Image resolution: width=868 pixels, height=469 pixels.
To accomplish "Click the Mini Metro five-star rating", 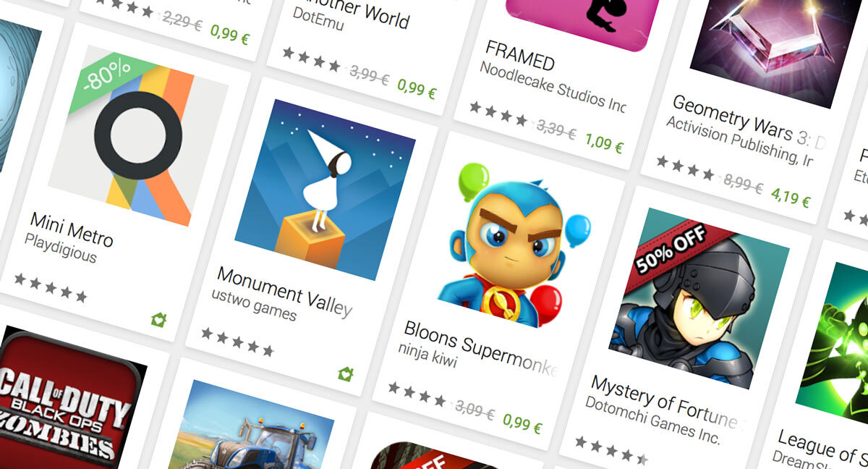I will click(50, 287).
